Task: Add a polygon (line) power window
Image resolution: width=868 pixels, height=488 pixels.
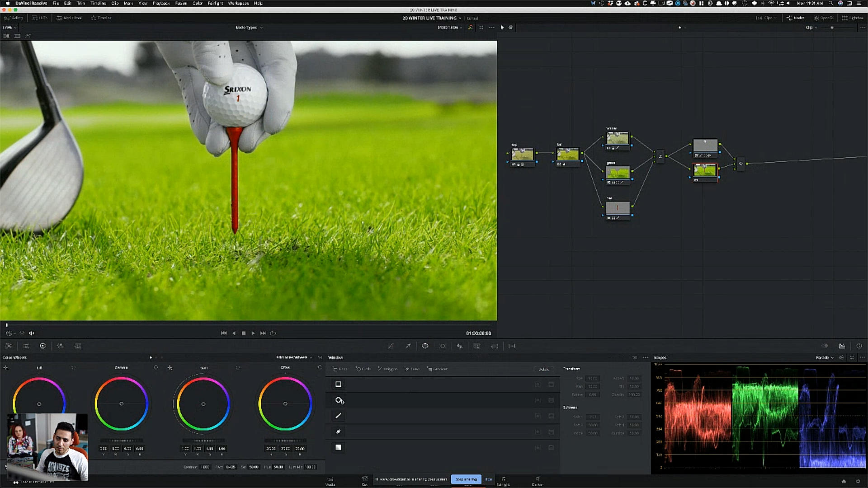Action: pos(387,369)
